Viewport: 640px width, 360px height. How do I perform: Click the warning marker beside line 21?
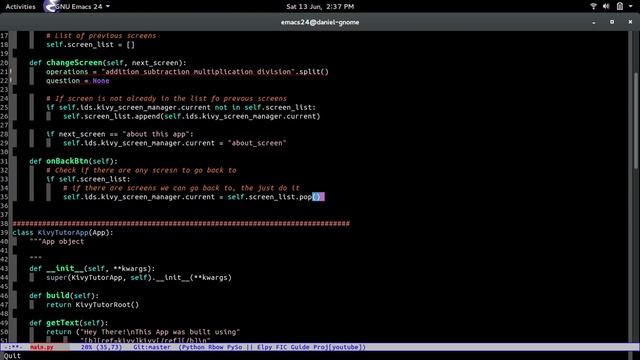tap(11, 72)
